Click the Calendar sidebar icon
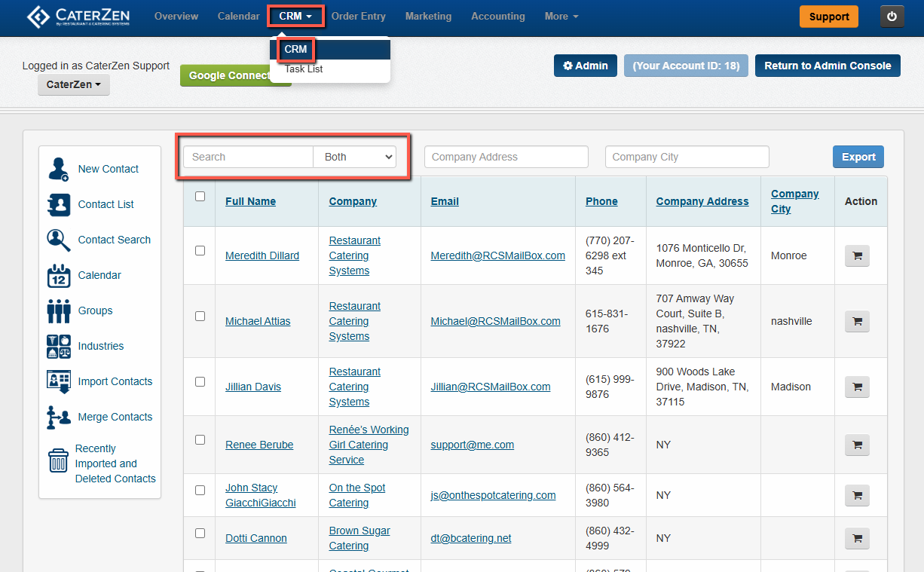Viewport: 924px width, 572px height. (x=59, y=275)
